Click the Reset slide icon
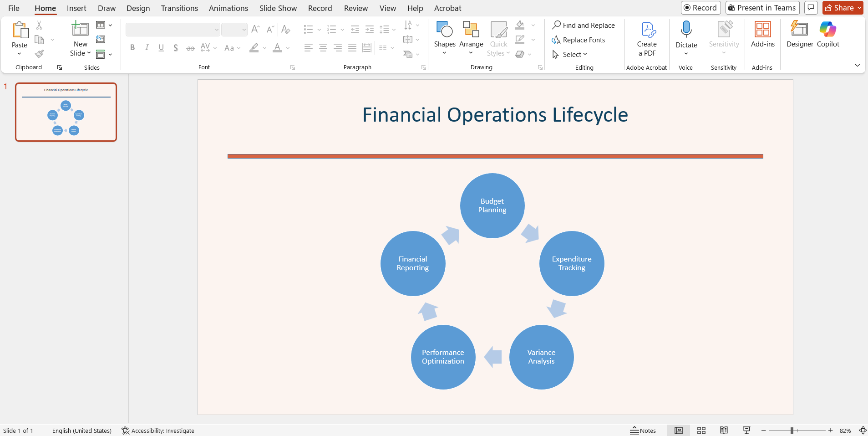The width and height of the screenshot is (868, 436). point(101,40)
